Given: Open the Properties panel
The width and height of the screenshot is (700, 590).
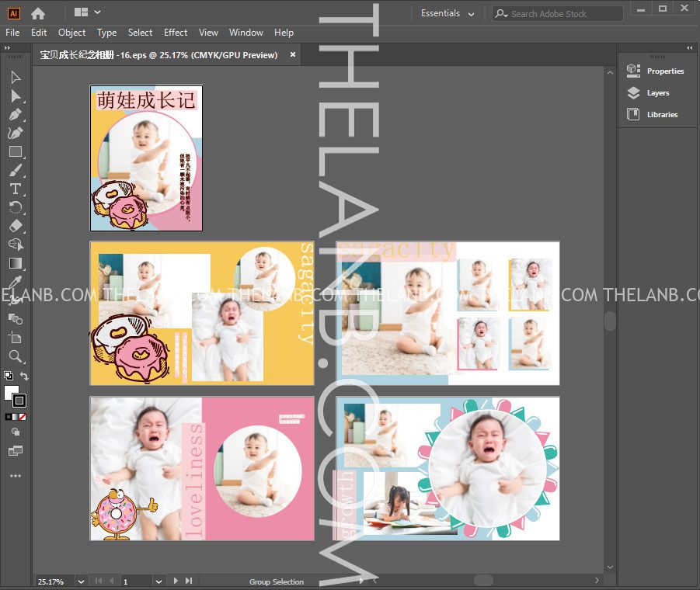Looking at the screenshot, I should (664, 71).
